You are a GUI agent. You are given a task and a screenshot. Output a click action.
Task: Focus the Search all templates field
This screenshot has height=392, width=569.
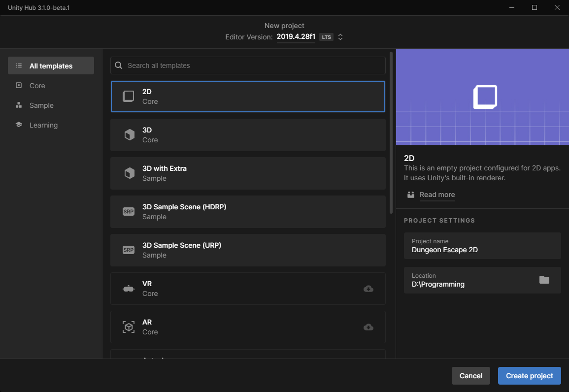(248, 65)
